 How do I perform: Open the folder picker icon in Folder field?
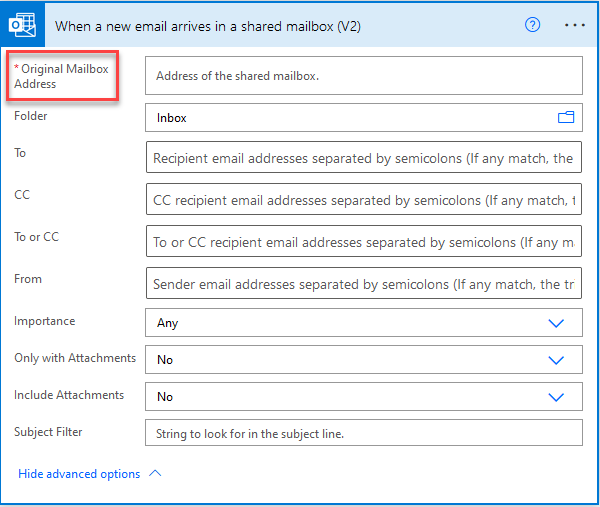pyautogui.click(x=566, y=117)
